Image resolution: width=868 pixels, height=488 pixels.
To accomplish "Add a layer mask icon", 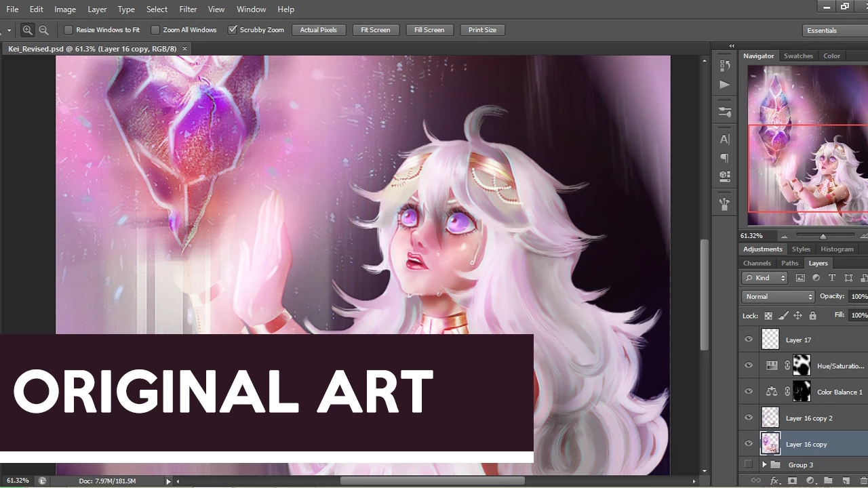I will click(792, 481).
